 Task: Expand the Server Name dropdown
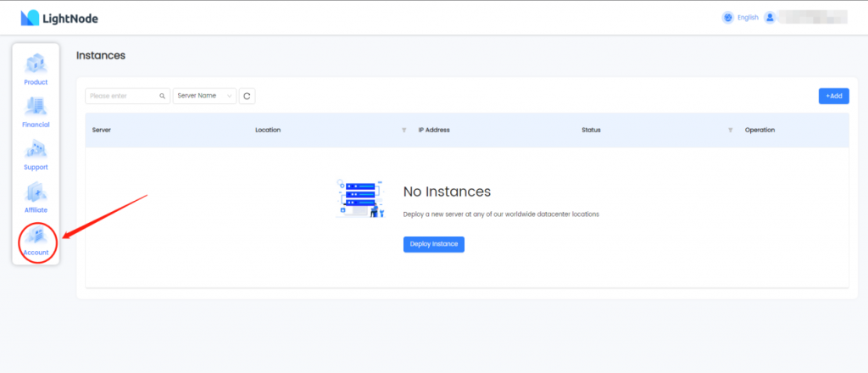click(x=203, y=97)
